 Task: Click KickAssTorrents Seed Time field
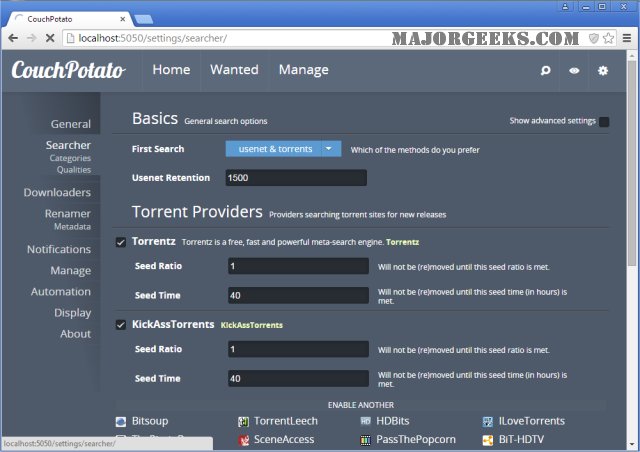(x=298, y=379)
